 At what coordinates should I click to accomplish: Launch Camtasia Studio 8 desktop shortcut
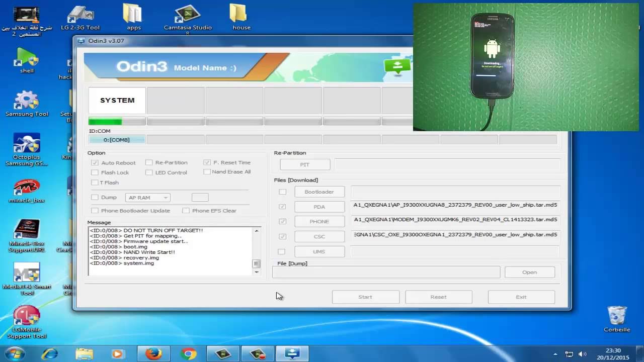pos(188,20)
